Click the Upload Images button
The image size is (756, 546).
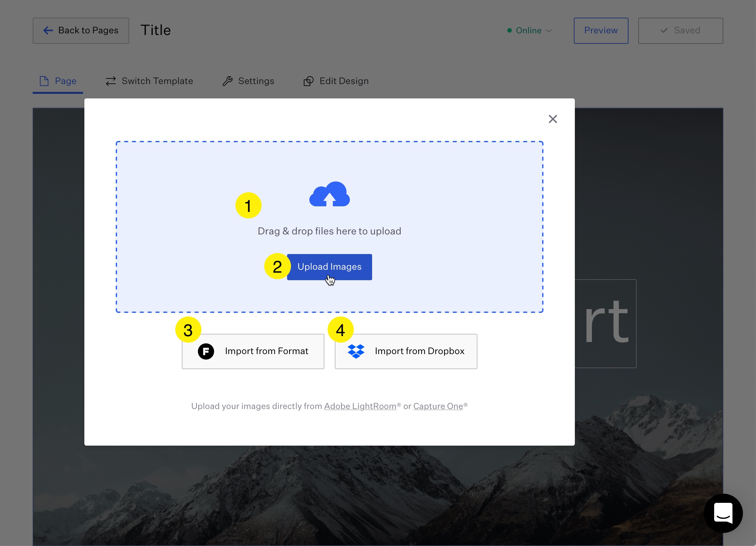tap(329, 267)
